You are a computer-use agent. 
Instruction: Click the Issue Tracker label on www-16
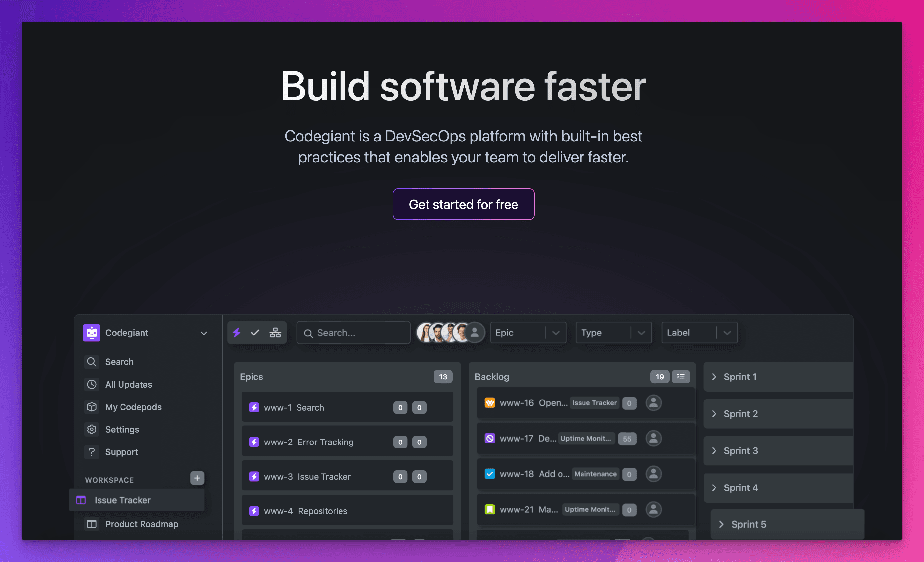[x=594, y=403]
